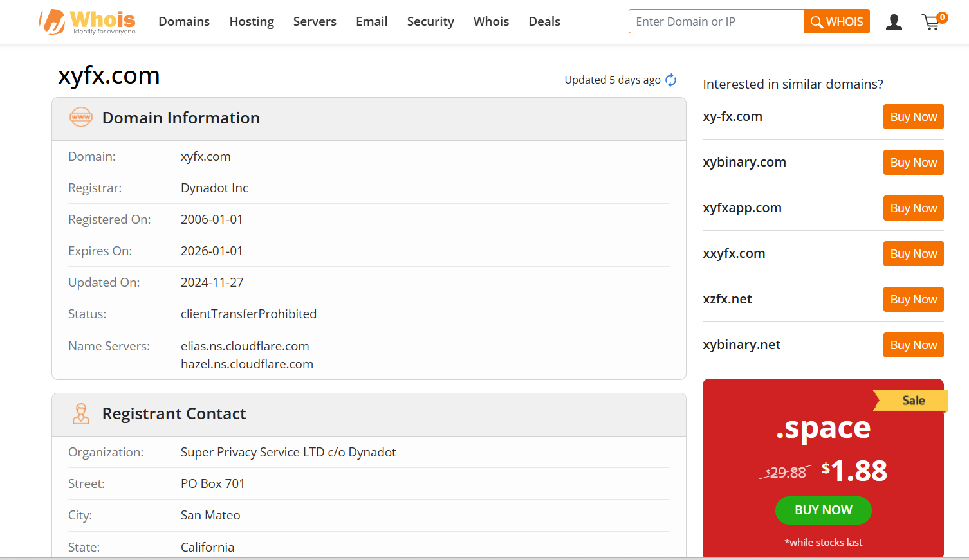Open the Whois menu item
This screenshot has width=969, height=560.
tap(491, 21)
